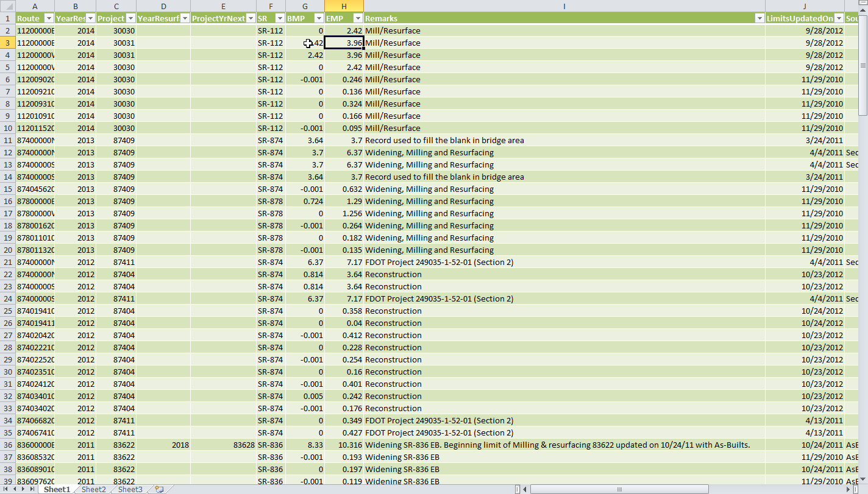Click the vertical scrollbar thumb
Viewport: 868px width, 494px height.
[863, 64]
